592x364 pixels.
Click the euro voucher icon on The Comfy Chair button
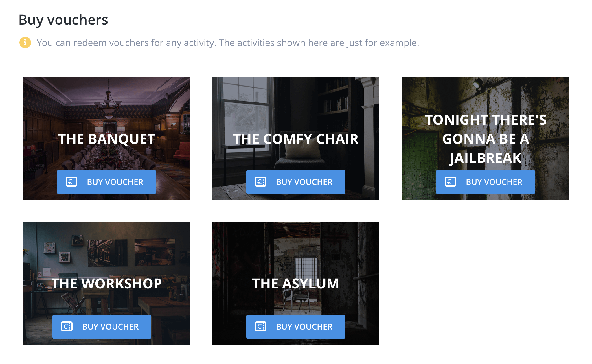click(261, 182)
